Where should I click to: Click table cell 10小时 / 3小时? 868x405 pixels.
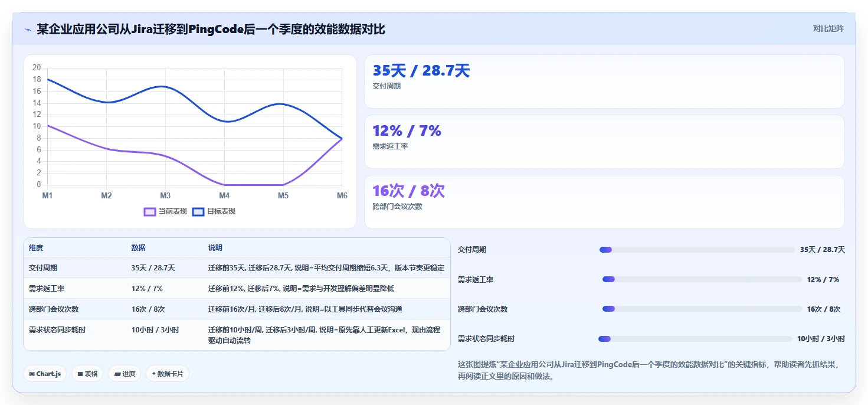pos(155,330)
